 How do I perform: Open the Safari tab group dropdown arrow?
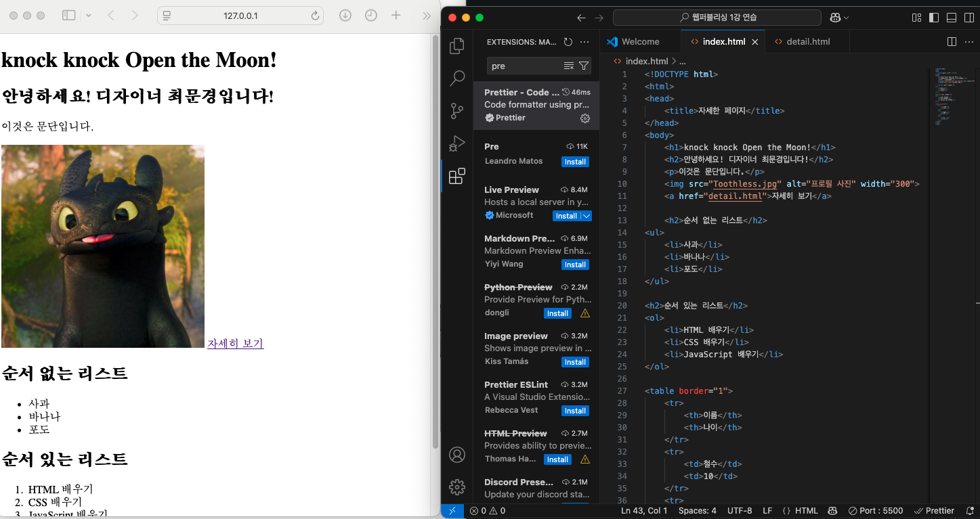coord(89,16)
